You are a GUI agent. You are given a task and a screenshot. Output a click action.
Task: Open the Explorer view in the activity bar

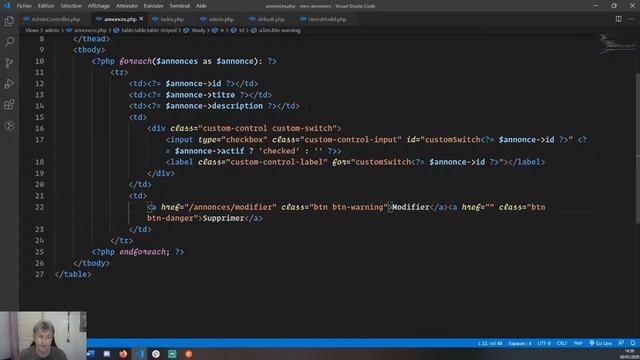pos(9,21)
